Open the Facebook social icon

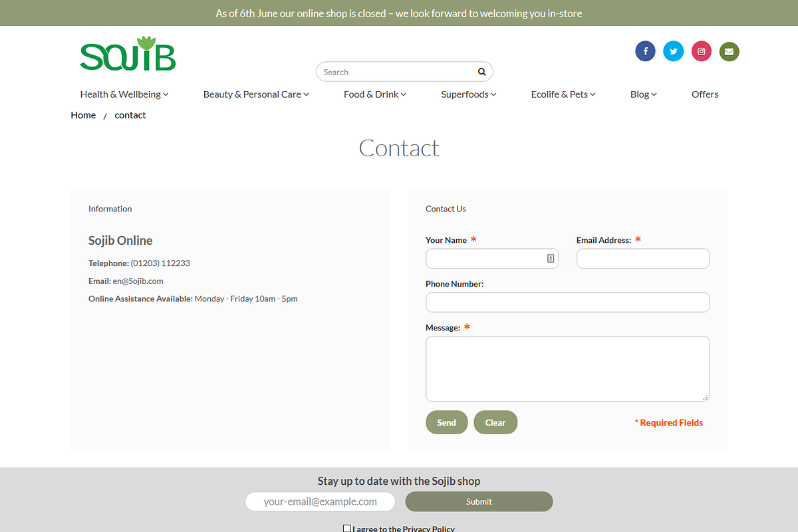[x=645, y=51]
